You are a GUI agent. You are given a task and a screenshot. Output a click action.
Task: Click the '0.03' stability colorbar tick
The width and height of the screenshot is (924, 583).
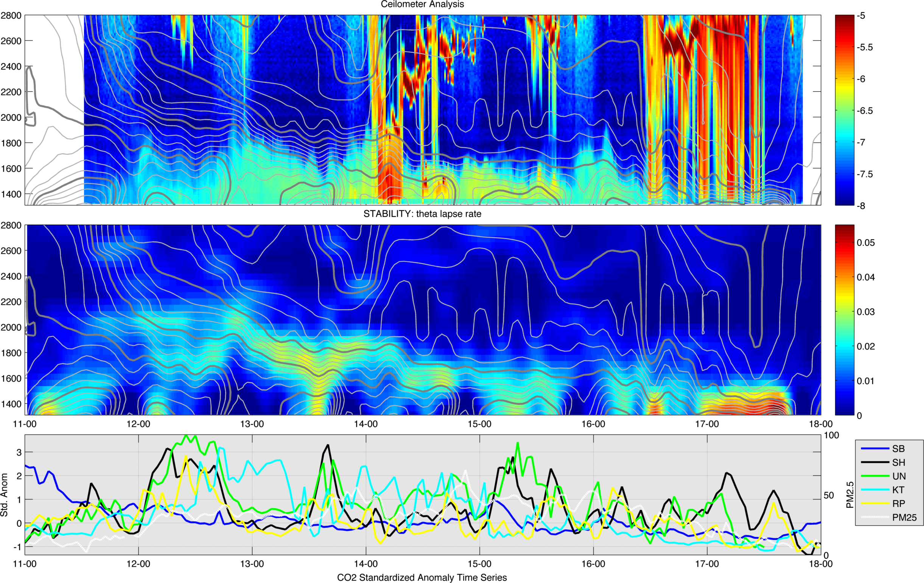[x=866, y=312]
